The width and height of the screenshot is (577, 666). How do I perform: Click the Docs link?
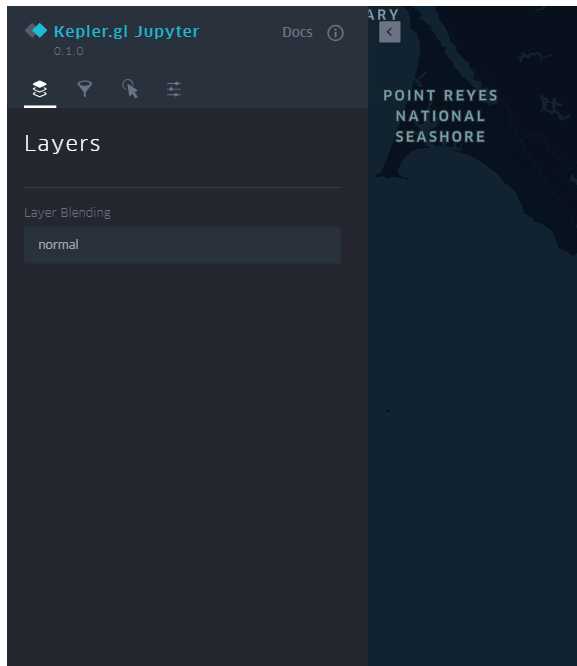(x=297, y=32)
